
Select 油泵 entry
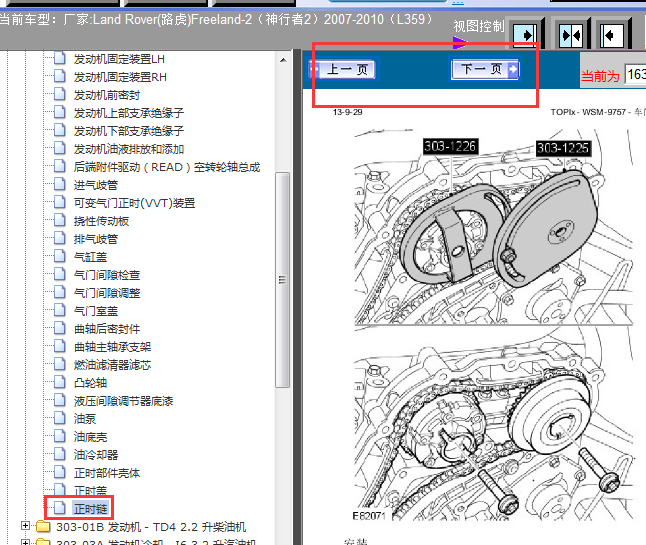(85, 419)
